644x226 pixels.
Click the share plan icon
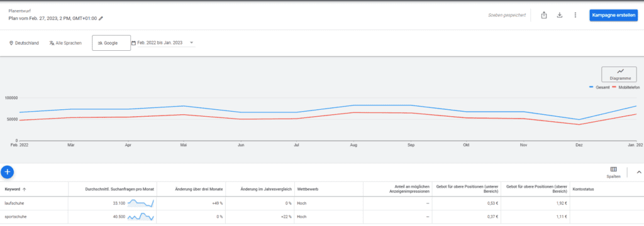pyautogui.click(x=544, y=15)
